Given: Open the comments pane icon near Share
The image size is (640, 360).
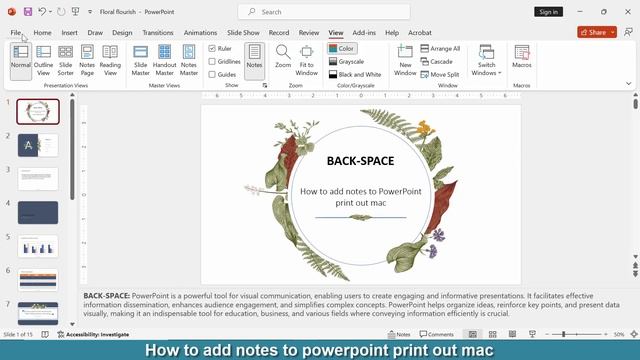Looking at the screenshot, I should [x=628, y=32].
